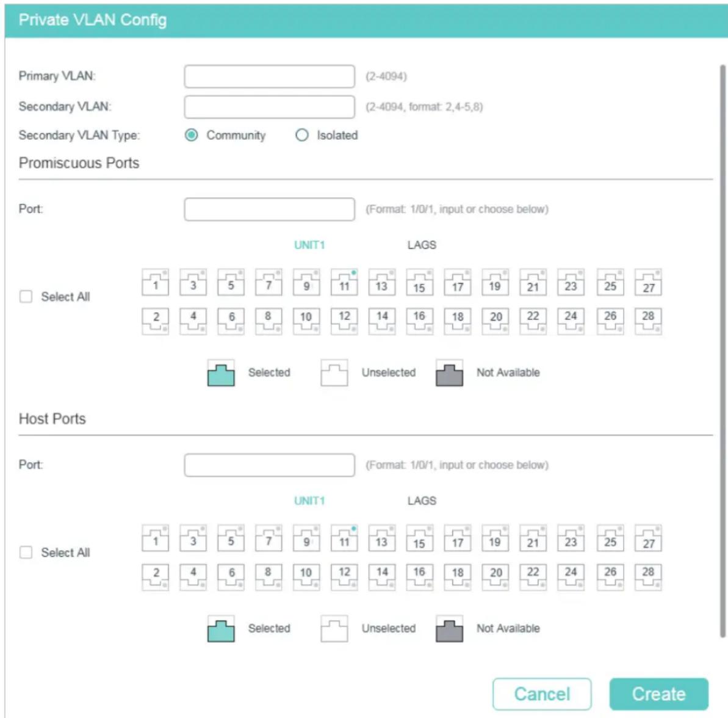The image size is (728, 718).
Task: Pick port 13 under Host Ports
Action: (x=382, y=538)
